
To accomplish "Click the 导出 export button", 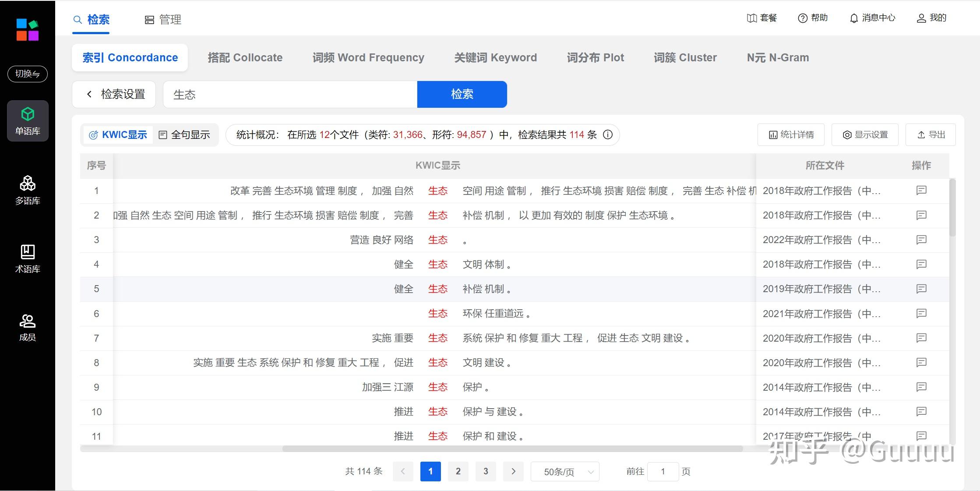I will [x=931, y=135].
